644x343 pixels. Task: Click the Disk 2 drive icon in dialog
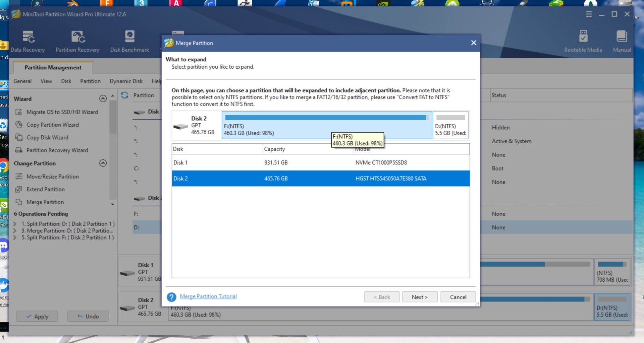180,127
